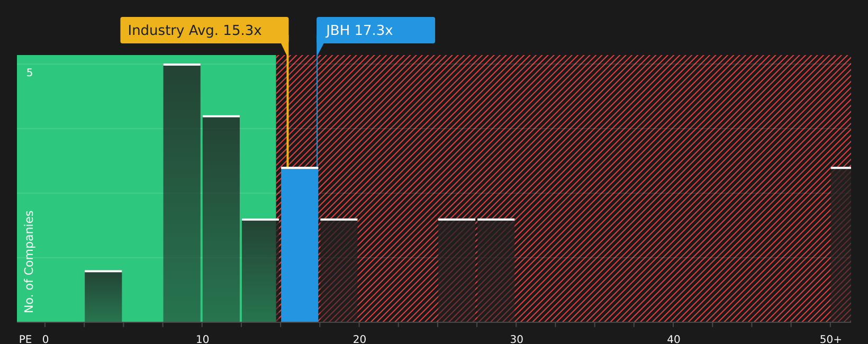Select the blue JBH histogram bar
The image size is (868, 344).
point(300,245)
